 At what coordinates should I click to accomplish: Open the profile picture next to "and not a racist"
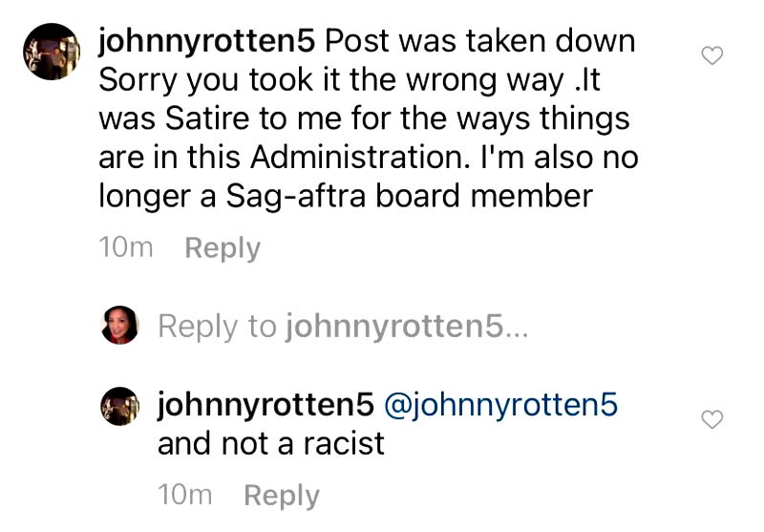click(120, 408)
